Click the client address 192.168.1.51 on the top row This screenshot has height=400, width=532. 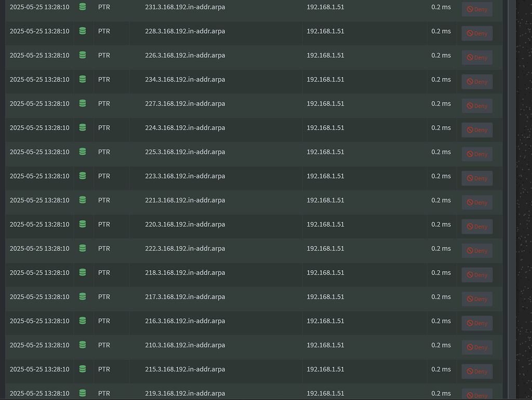click(x=326, y=7)
